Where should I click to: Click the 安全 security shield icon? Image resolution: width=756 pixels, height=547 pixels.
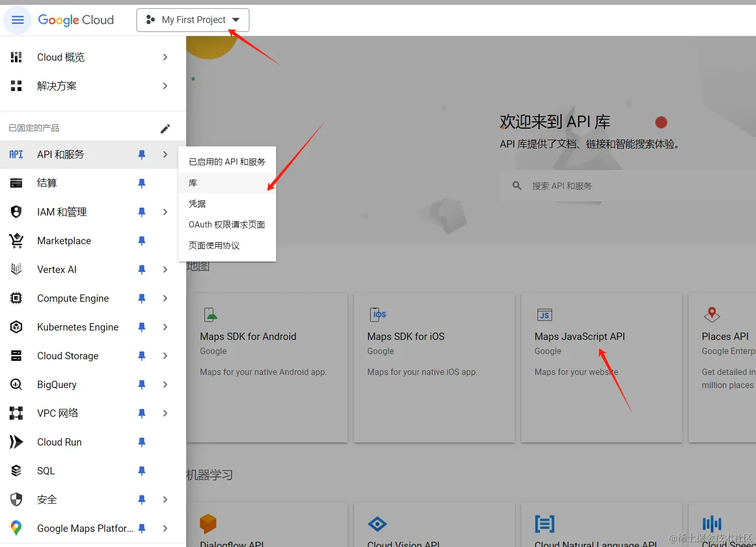pos(16,499)
